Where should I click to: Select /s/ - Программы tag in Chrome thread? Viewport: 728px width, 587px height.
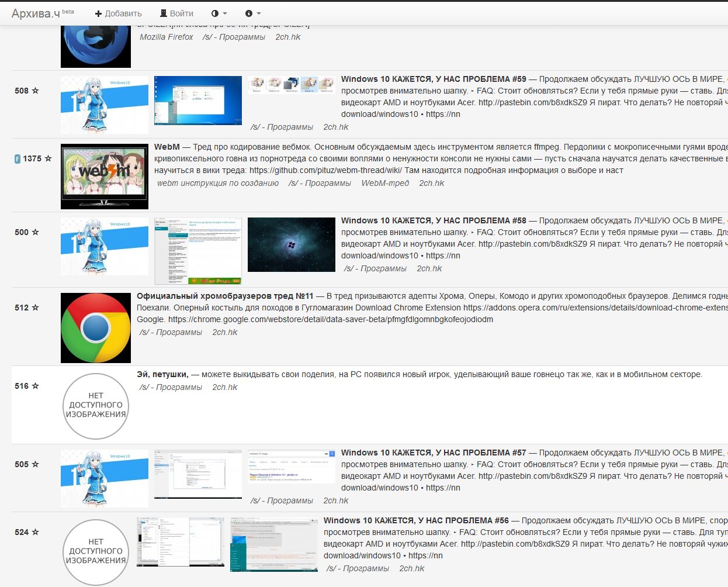(x=171, y=332)
